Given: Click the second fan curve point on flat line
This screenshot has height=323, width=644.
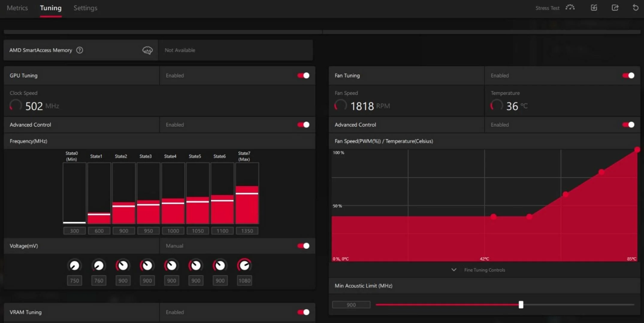Looking at the screenshot, I should coord(529,217).
